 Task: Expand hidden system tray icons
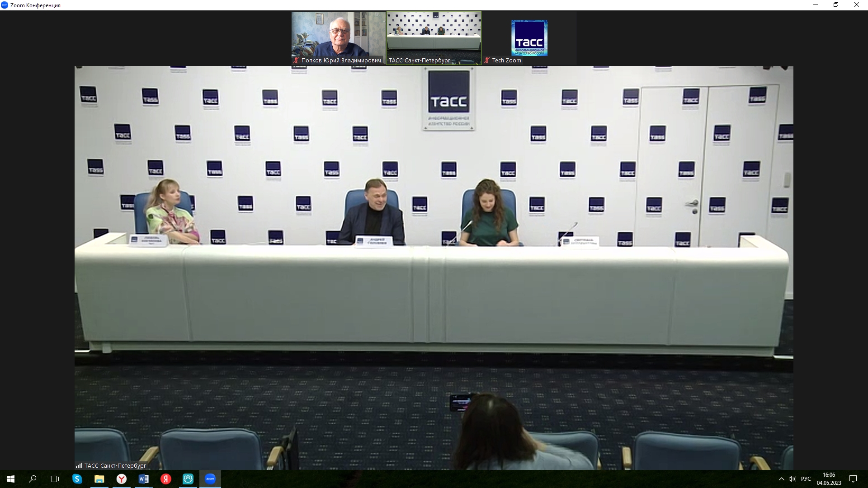tap(781, 479)
